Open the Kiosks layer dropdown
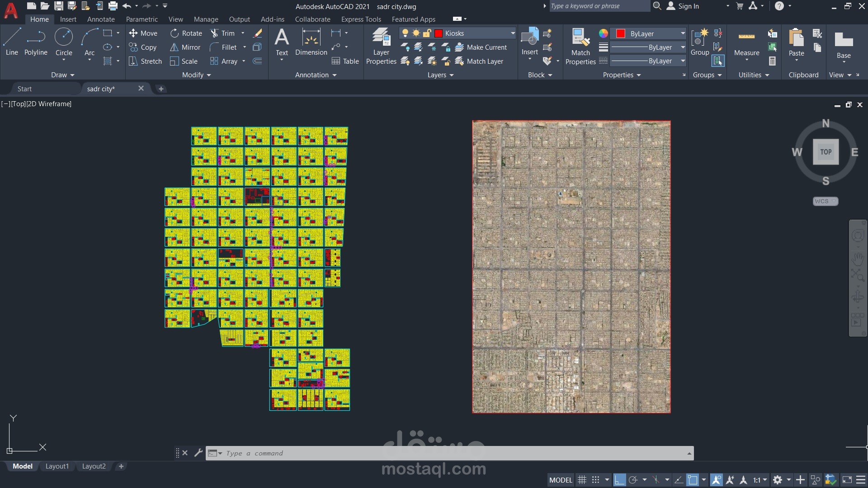The width and height of the screenshot is (868, 488). [x=513, y=33]
